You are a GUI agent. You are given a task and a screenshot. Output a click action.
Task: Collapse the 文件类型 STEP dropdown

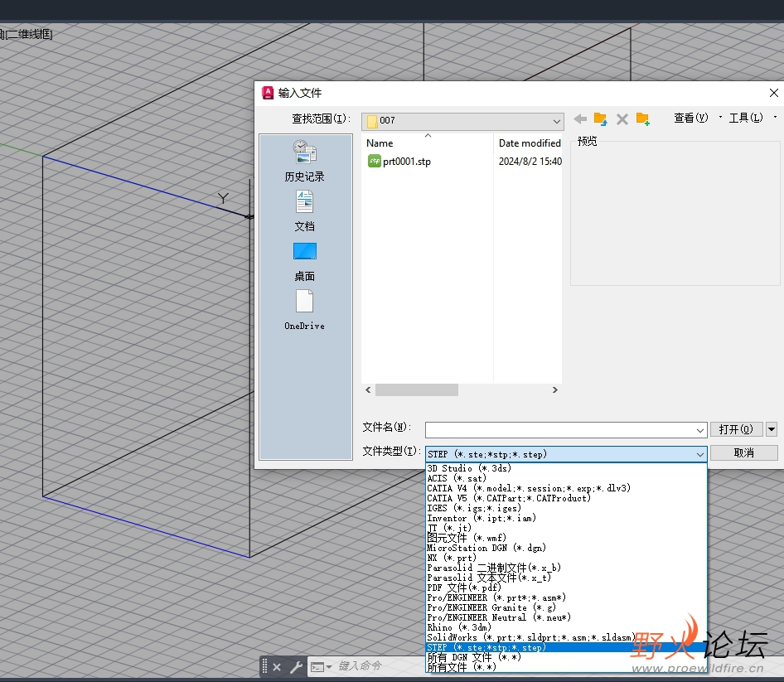pos(700,454)
